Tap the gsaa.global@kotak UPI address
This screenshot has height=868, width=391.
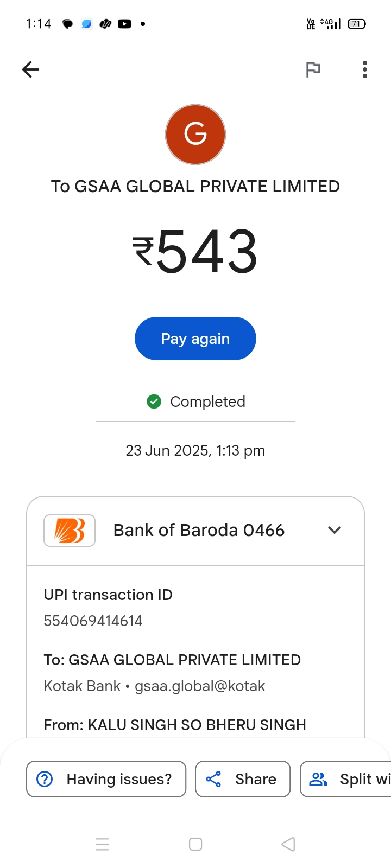click(200, 686)
